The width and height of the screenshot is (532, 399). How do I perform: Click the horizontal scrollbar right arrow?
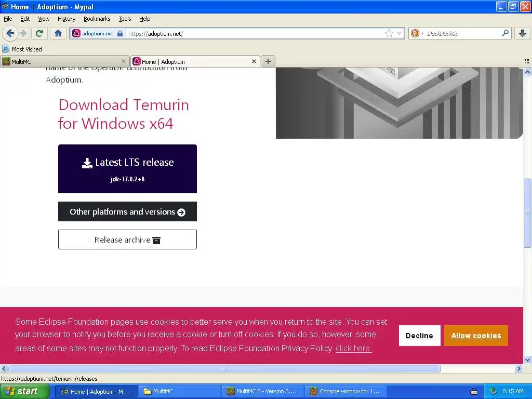point(518,368)
